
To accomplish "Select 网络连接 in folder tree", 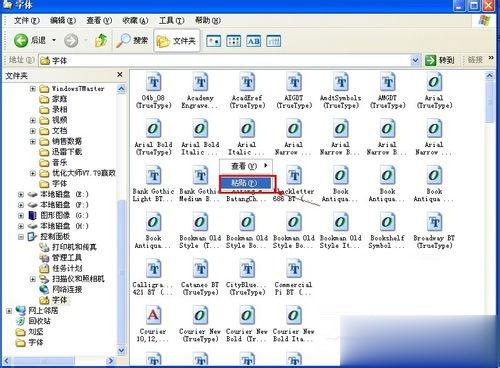I will click(67, 289).
